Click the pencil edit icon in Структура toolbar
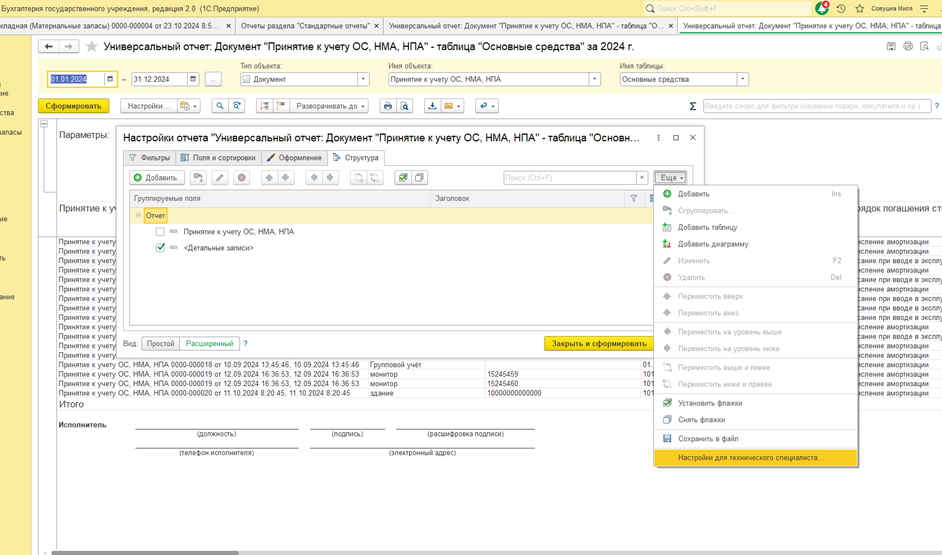Screen dimensions: 942x555 [x=220, y=177]
